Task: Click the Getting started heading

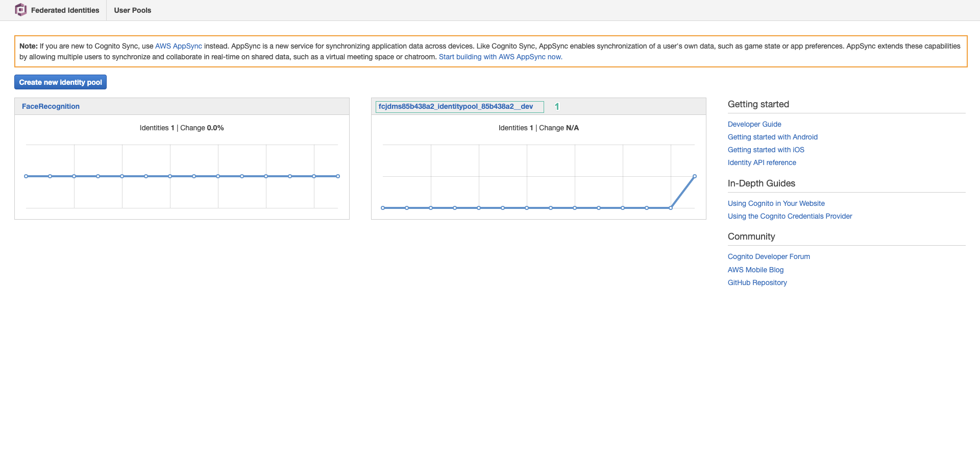Action: (758, 104)
